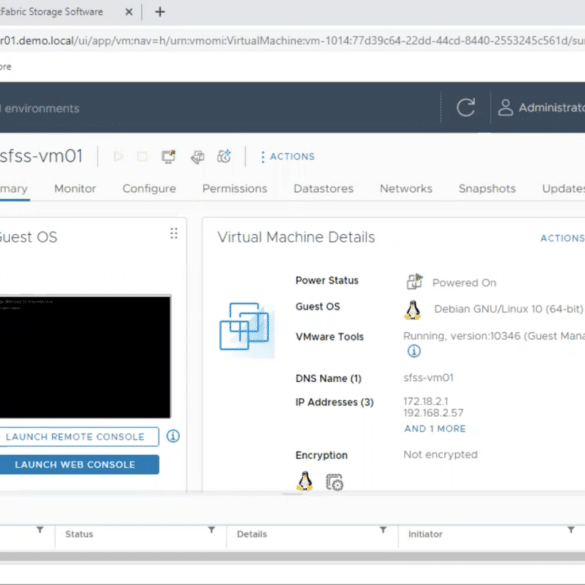Click the Powered On text
The width and height of the screenshot is (585, 585).
coord(464,283)
